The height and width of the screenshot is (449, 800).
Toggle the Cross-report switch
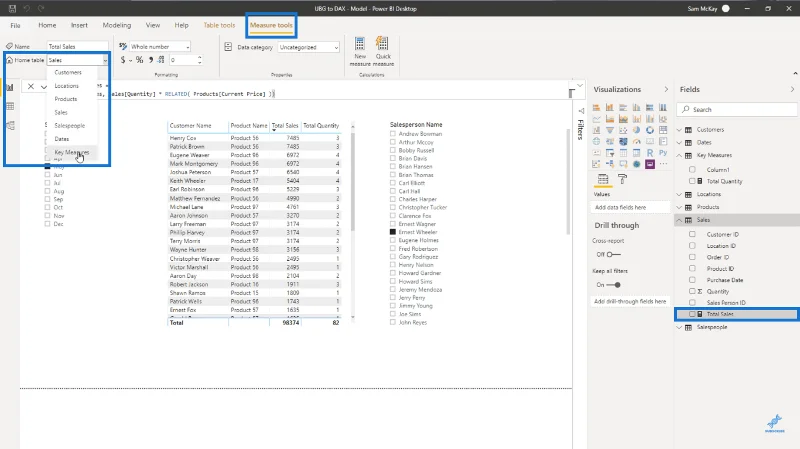[x=613, y=254]
